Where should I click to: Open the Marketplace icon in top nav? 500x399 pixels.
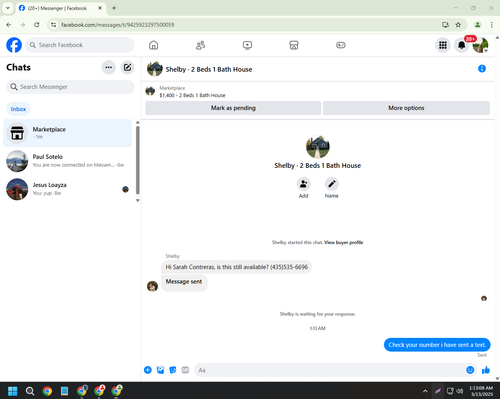tap(294, 45)
